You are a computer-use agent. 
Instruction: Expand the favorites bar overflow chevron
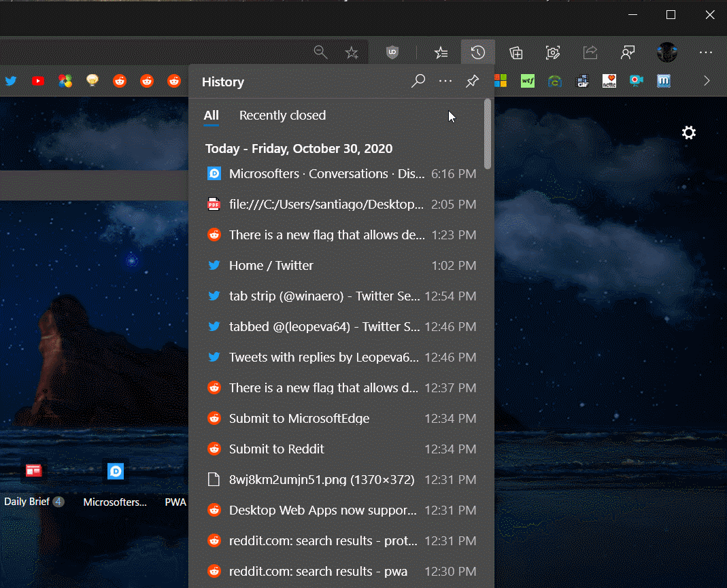click(706, 81)
